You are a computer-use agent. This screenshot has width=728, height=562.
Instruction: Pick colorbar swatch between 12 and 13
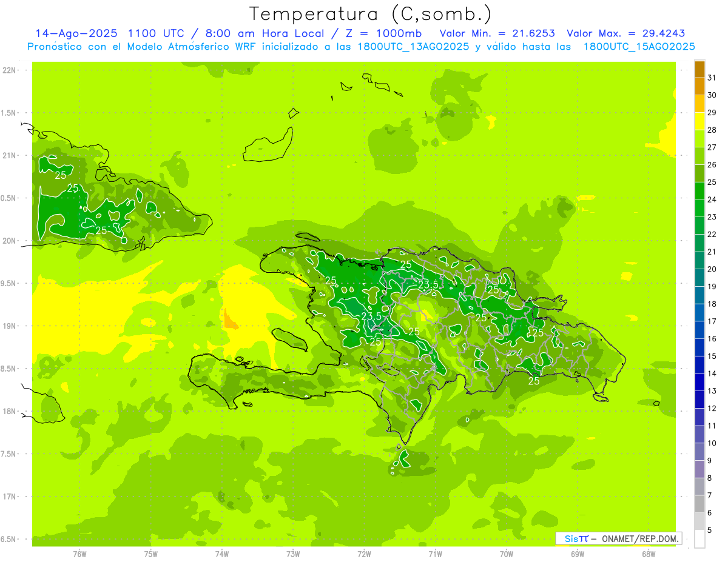(x=699, y=400)
